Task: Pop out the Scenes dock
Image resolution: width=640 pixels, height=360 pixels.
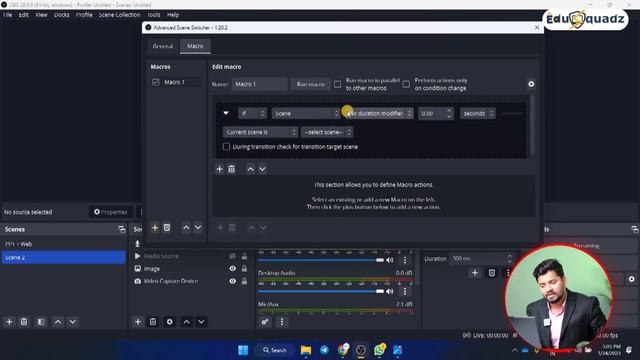Action: [122, 229]
